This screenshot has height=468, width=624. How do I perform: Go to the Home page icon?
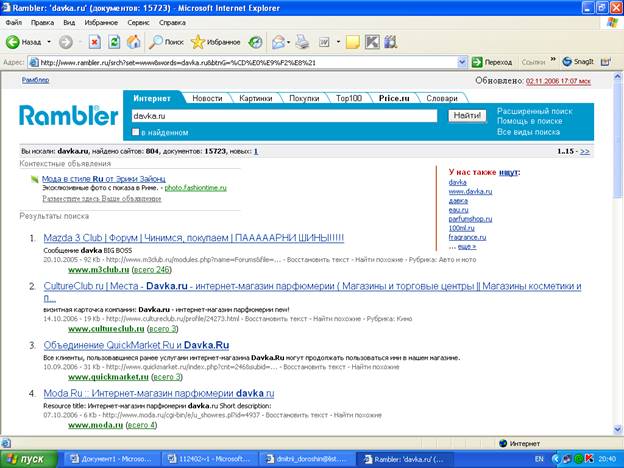[134, 42]
